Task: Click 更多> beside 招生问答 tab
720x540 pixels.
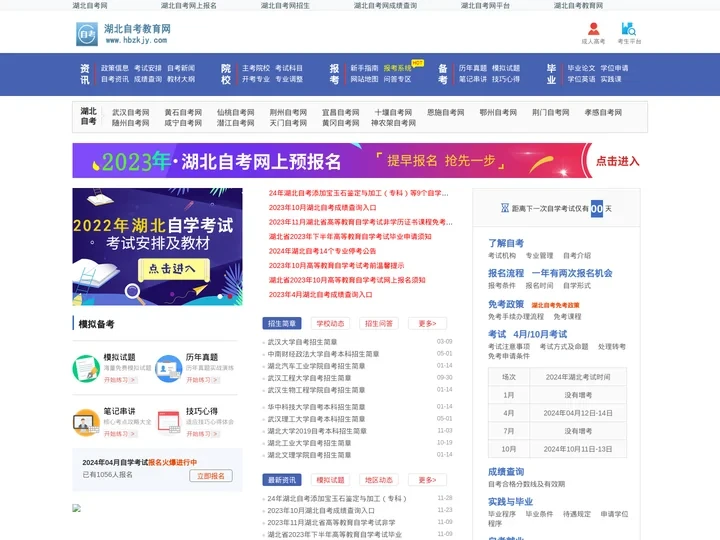Action: pyautogui.click(x=427, y=324)
